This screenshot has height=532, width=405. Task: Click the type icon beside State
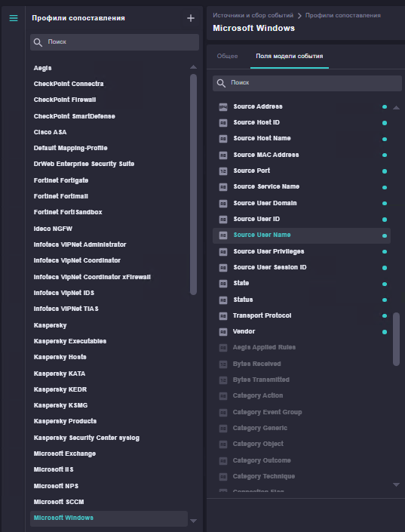pyautogui.click(x=222, y=283)
